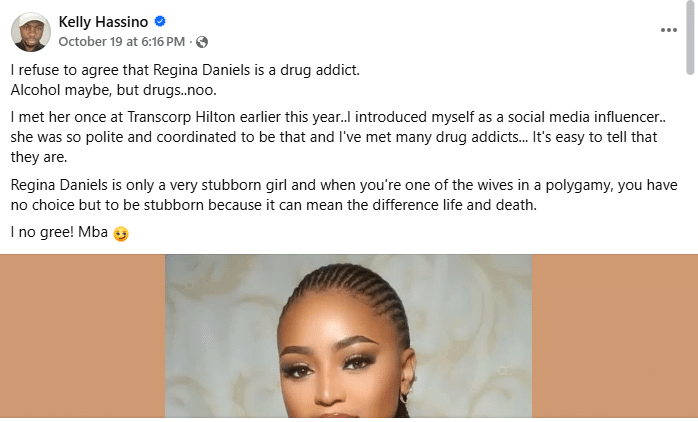Open the October 19 at 6:16 PM timestamp

click(x=121, y=42)
